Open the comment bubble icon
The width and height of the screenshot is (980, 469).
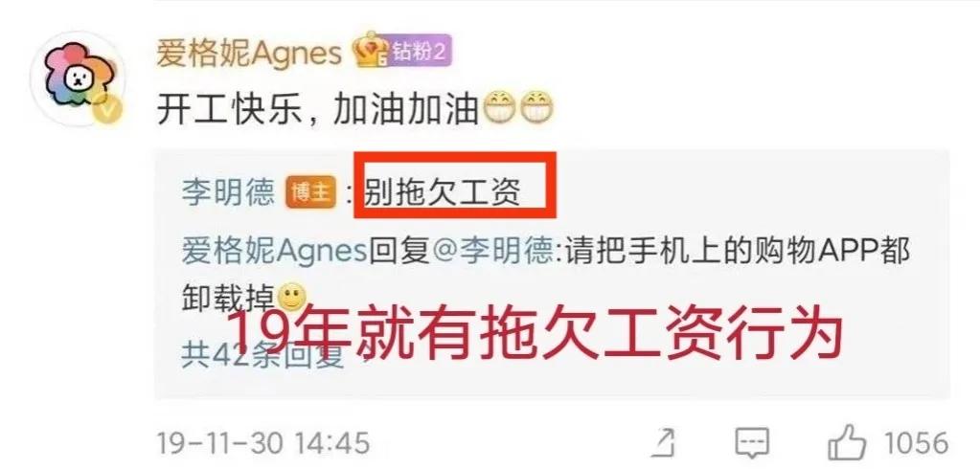pyautogui.click(x=751, y=443)
